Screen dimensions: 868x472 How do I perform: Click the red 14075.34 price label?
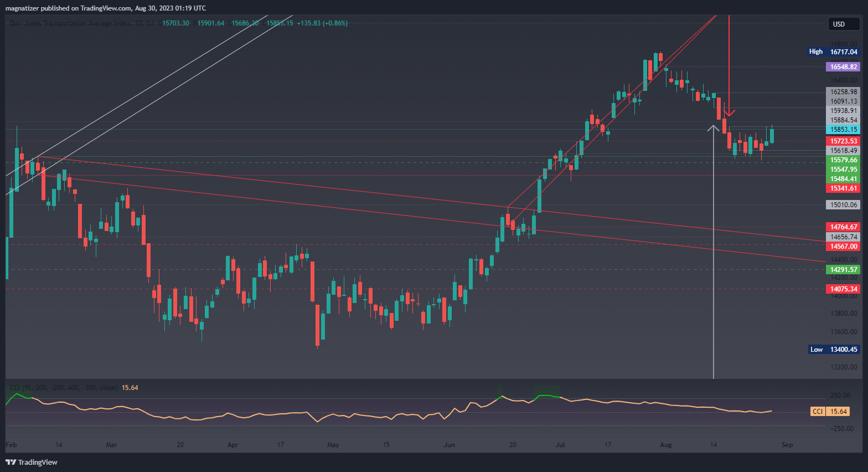click(x=843, y=289)
